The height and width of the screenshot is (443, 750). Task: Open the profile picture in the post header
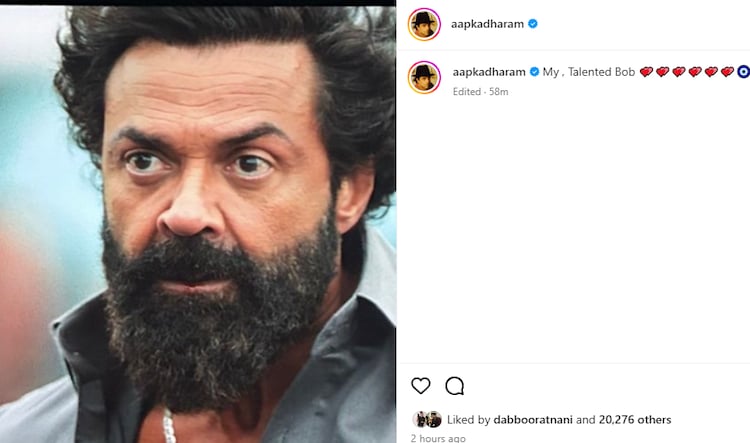[x=424, y=24]
